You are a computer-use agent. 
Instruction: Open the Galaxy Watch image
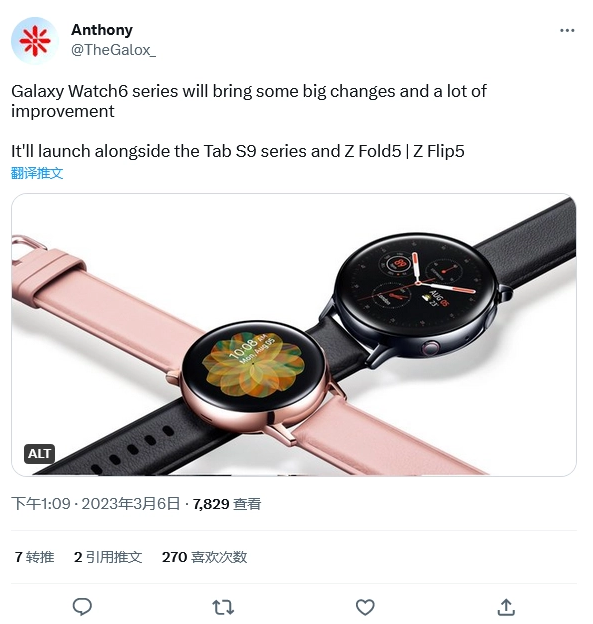click(294, 335)
